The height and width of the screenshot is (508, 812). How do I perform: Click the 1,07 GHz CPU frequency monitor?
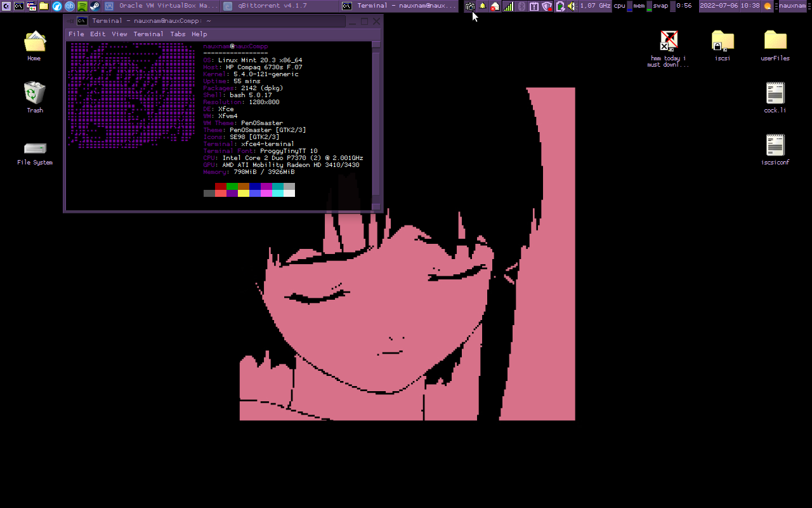(595, 6)
